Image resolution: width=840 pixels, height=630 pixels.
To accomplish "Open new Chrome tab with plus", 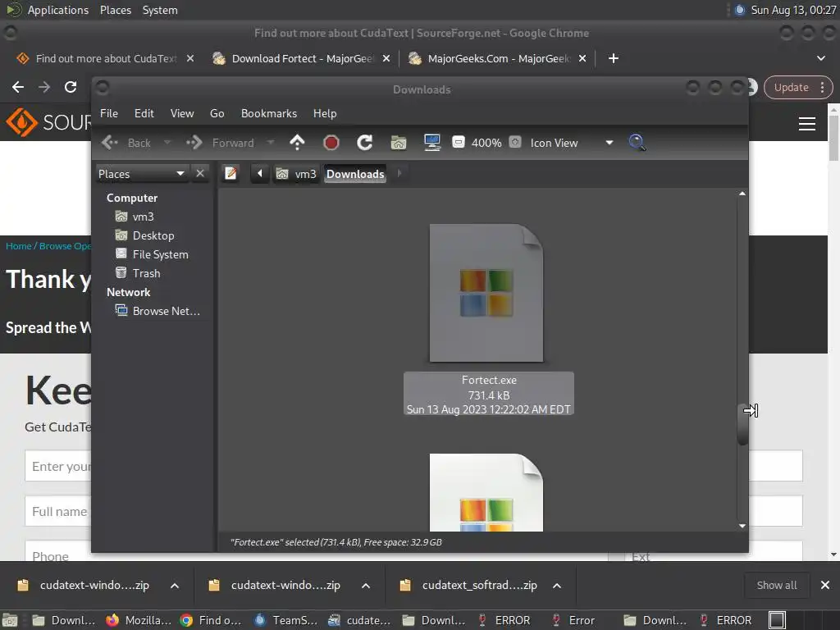I will [x=614, y=58].
